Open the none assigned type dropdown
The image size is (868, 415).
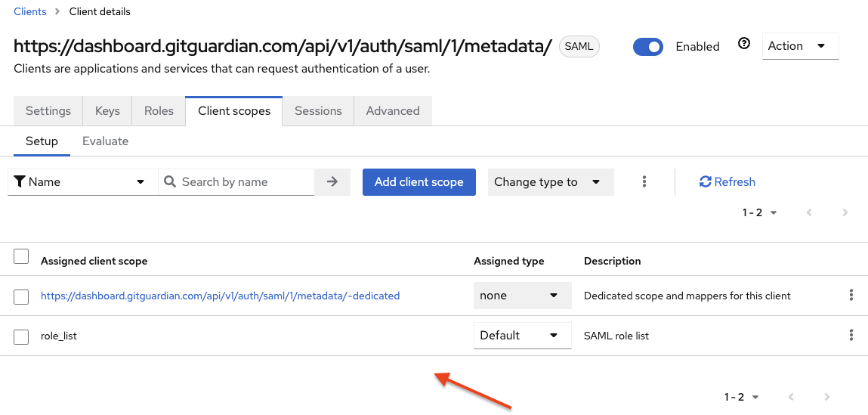coord(523,296)
